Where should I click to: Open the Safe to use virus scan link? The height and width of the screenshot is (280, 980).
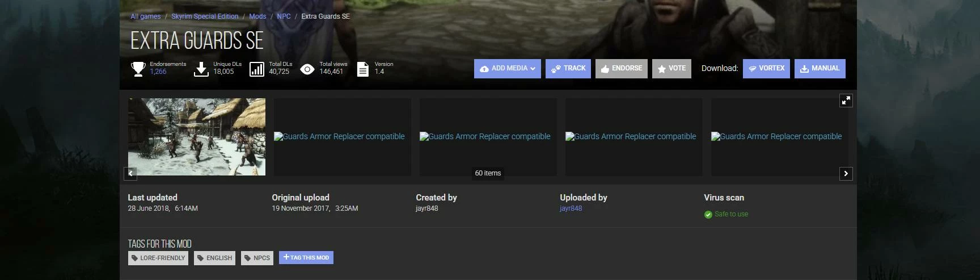pos(731,214)
